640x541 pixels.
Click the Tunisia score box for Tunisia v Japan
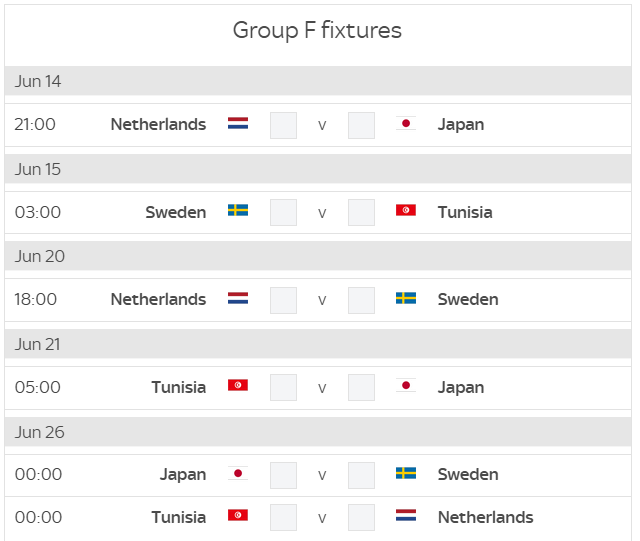point(283,387)
